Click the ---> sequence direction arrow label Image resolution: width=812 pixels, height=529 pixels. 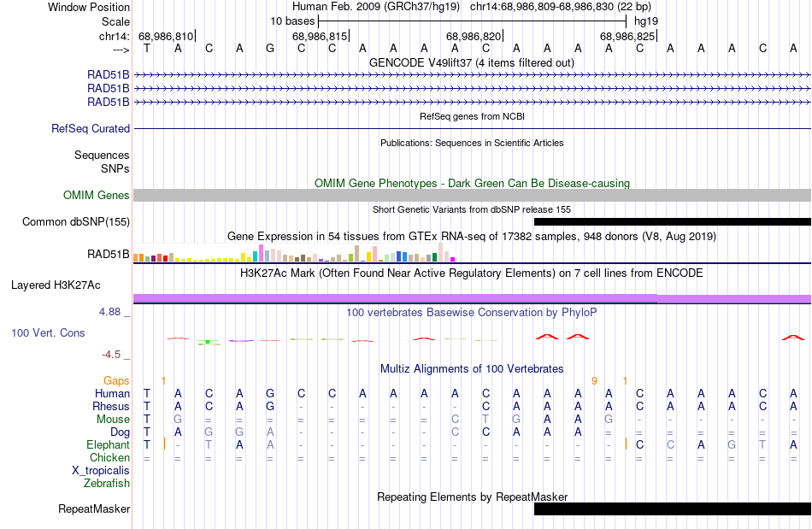pos(121,50)
